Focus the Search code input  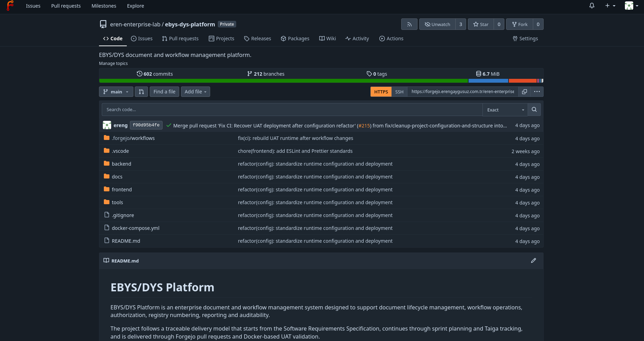292,110
